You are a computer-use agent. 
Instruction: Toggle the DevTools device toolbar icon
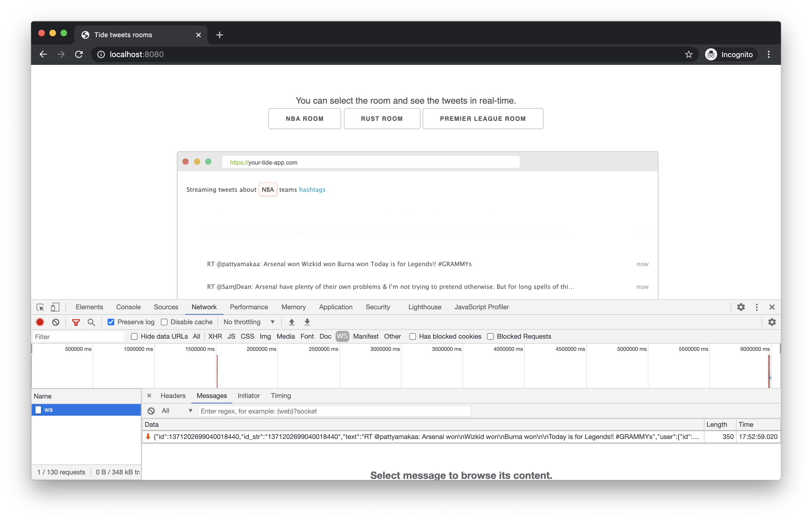[55, 307]
